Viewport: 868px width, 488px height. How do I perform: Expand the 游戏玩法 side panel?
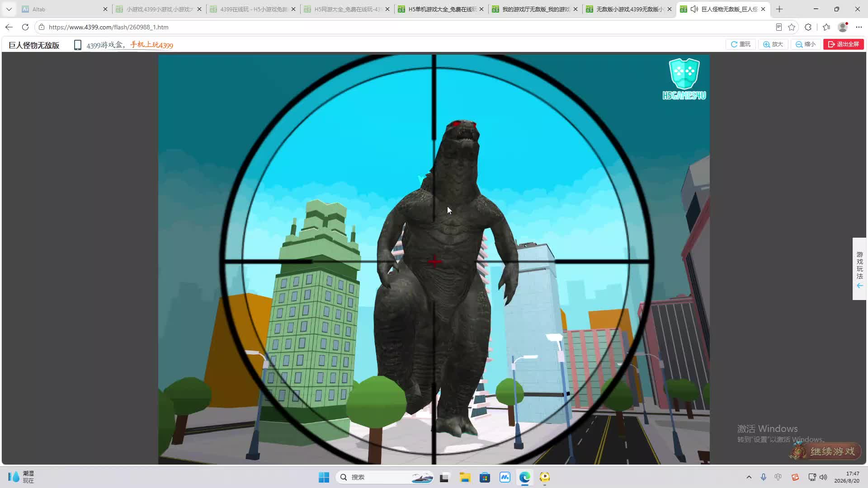[x=859, y=269]
